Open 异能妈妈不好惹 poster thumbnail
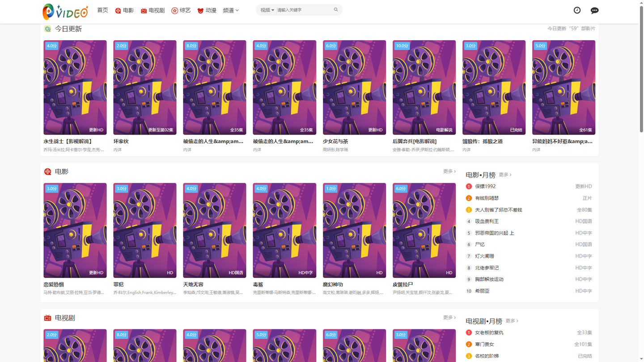Image resolution: width=644 pixels, height=362 pixels. point(563,88)
